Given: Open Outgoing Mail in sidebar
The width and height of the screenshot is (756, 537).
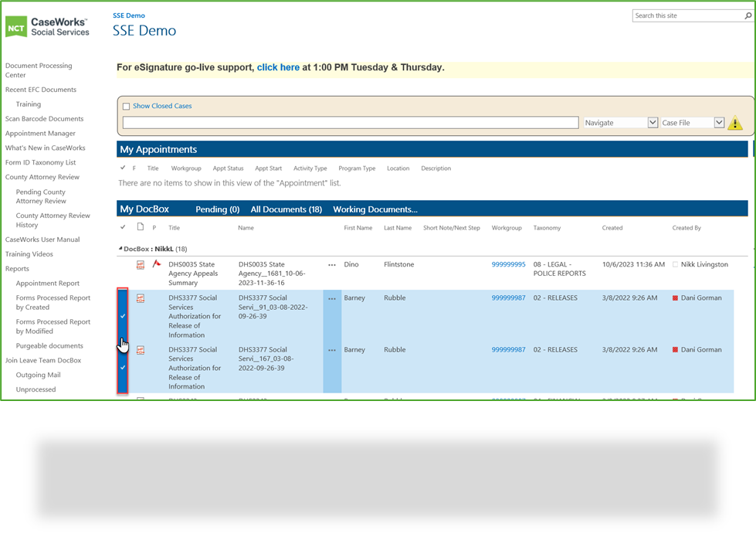Looking at the screenshot, I should pyautogui.click(x=38, y=375).
